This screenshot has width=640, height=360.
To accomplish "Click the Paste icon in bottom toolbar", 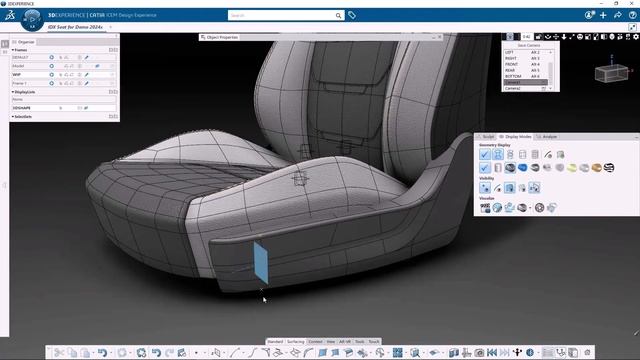I will click(85, 352).
